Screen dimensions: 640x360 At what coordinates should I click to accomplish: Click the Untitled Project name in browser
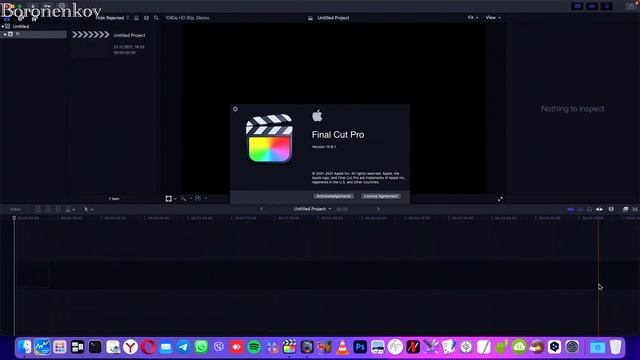click(129, 36)
